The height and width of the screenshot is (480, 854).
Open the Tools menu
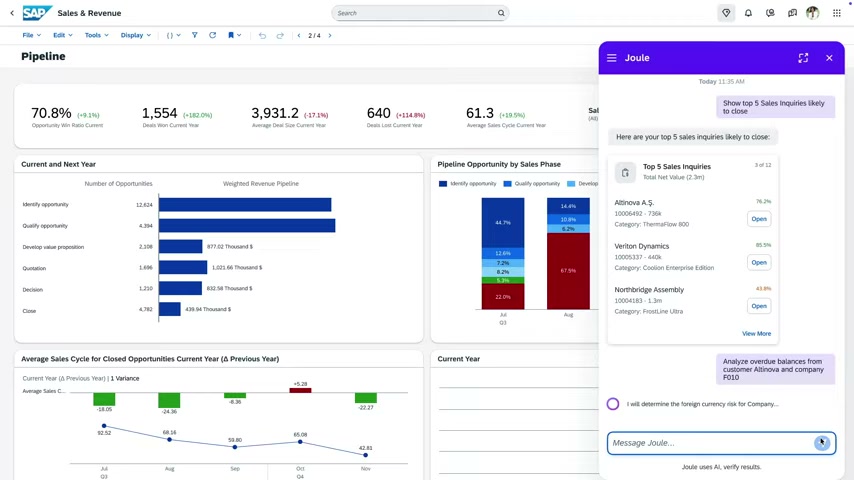96,35
